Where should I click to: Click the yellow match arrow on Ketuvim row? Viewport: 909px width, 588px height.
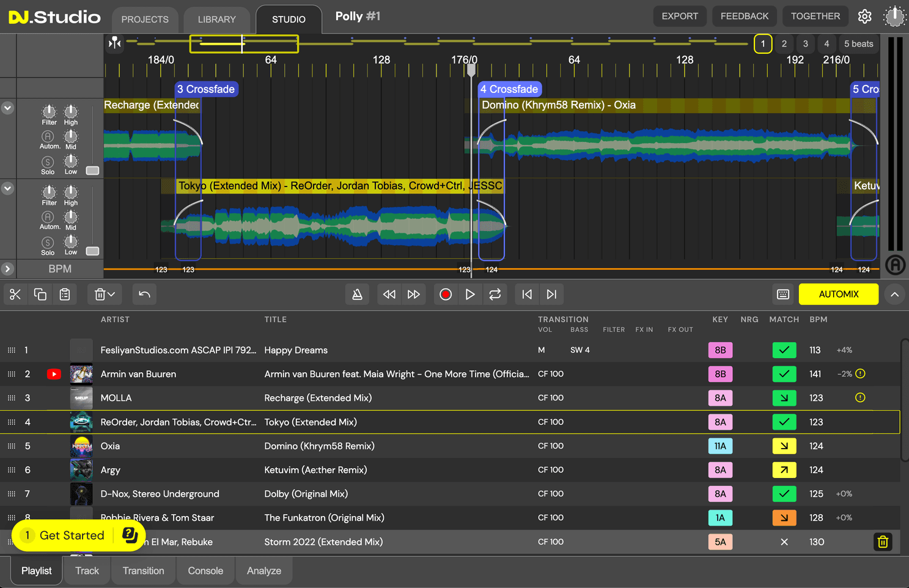click(784, 470)
